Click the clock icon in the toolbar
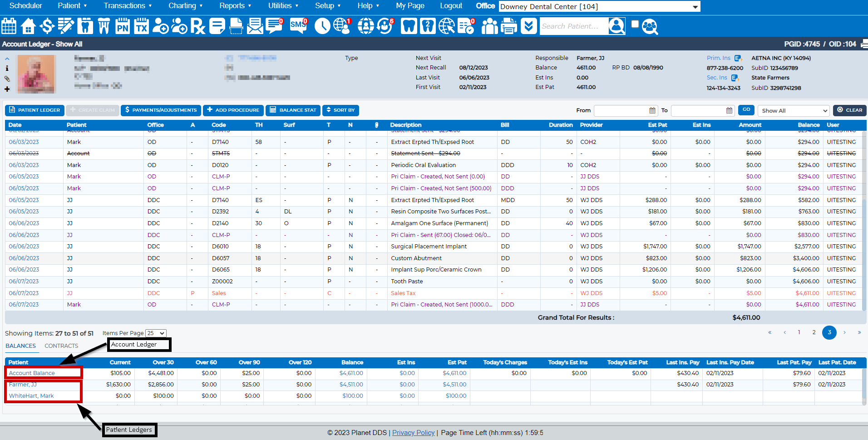This screenshot has width=868, height=440. point(322,26)
